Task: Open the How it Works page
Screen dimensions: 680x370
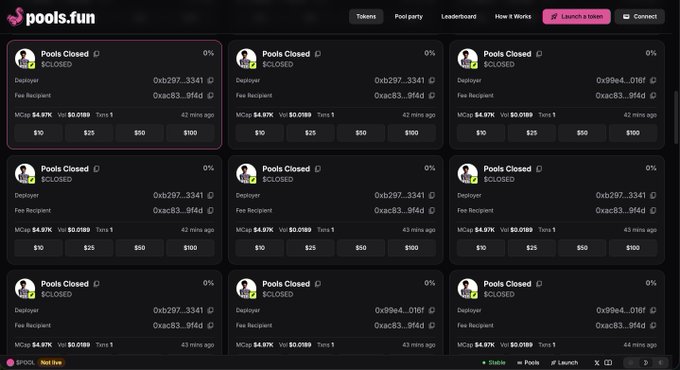Action: (x=513, y=16)
